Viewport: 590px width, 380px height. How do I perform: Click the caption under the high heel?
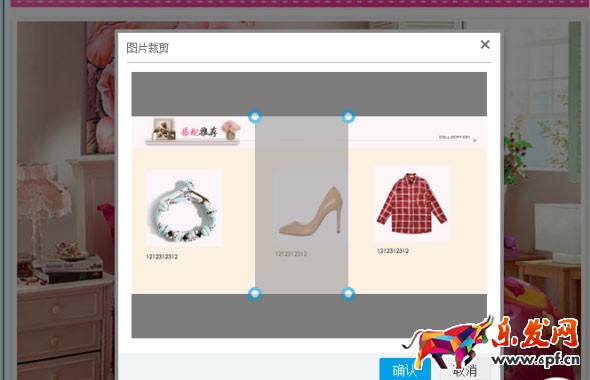291,254
